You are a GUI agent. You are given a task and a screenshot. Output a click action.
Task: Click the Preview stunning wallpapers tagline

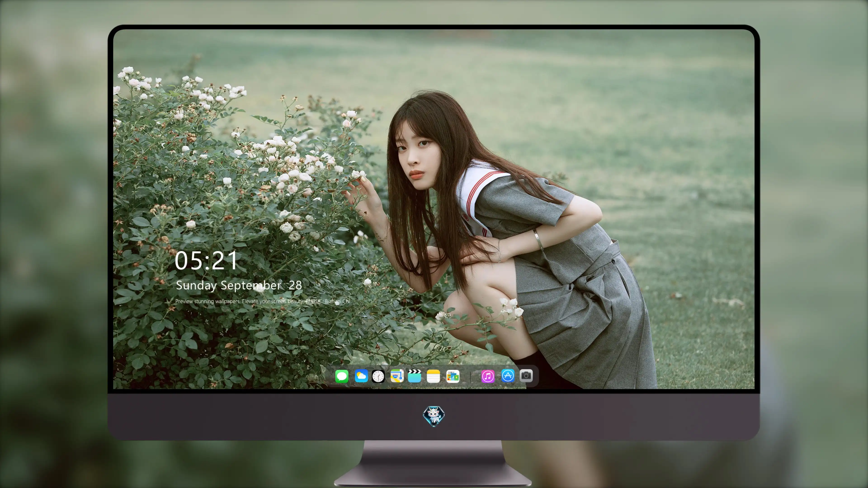[x=262, y=301]
